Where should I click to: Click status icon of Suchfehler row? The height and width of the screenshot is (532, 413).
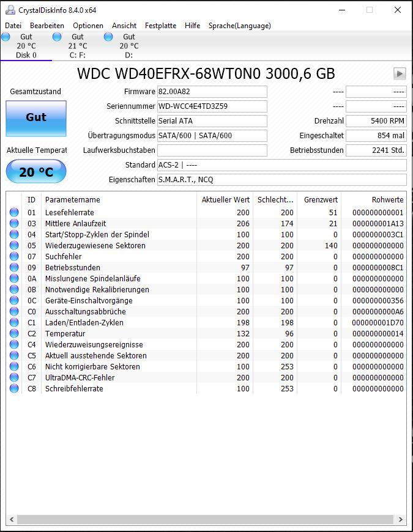(14, 256)
